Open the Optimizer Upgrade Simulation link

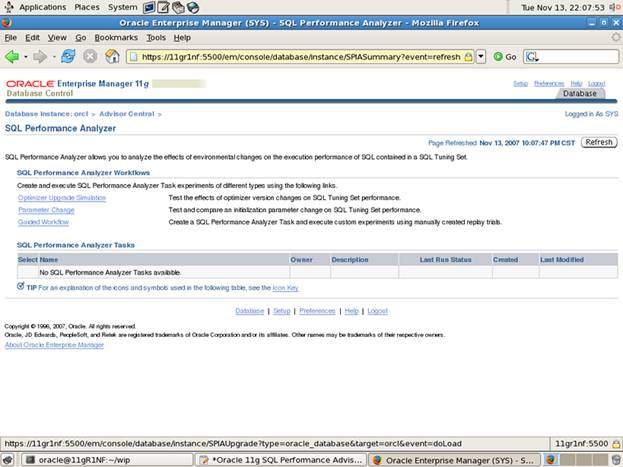click(61, 198)
